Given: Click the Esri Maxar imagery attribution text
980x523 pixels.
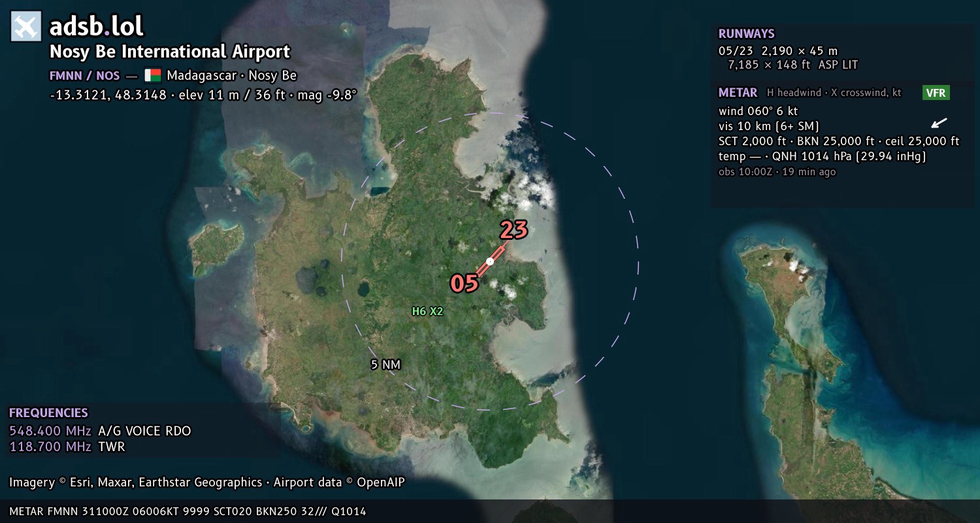Looking at the screenshot, I should (207, 482).
